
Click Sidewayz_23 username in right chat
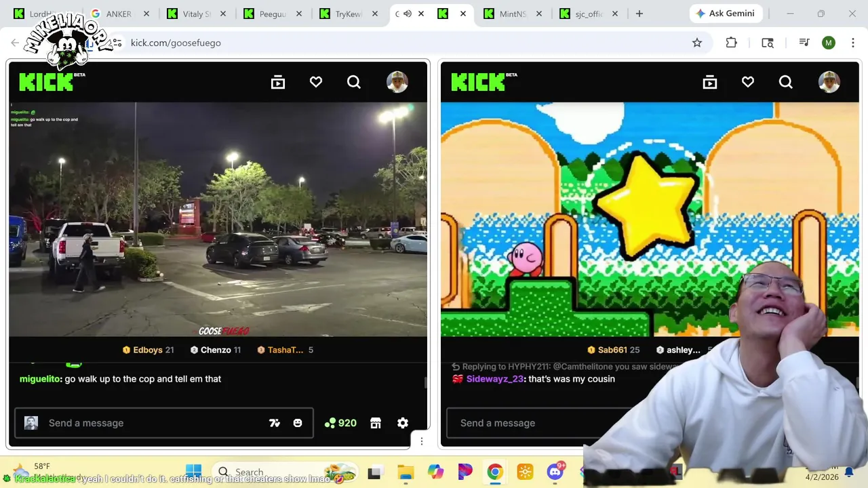click(495, 379)
